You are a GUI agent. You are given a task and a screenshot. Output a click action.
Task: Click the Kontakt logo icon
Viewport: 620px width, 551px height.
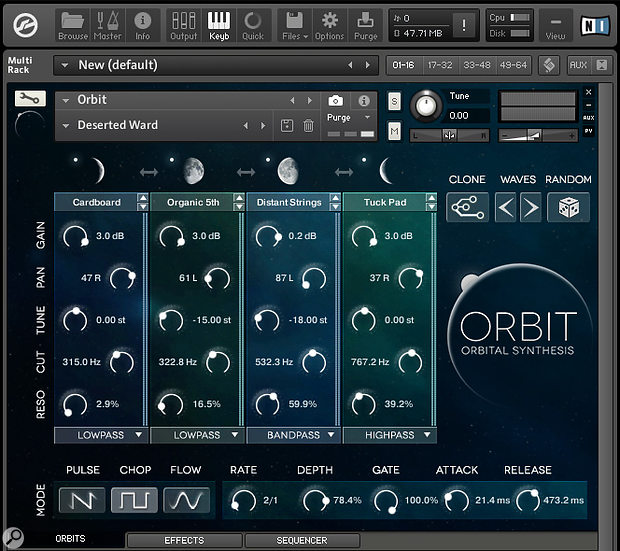(25, 25)
